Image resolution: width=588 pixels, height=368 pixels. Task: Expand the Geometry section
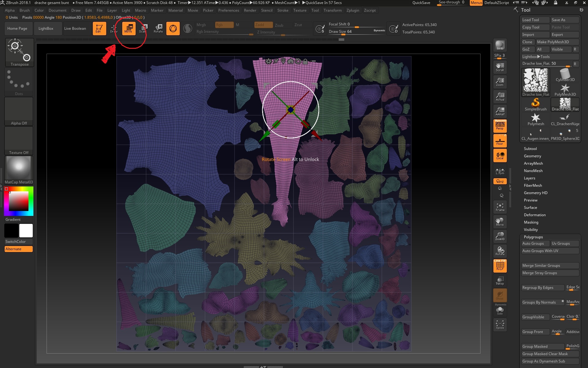(x=532, y=156)
